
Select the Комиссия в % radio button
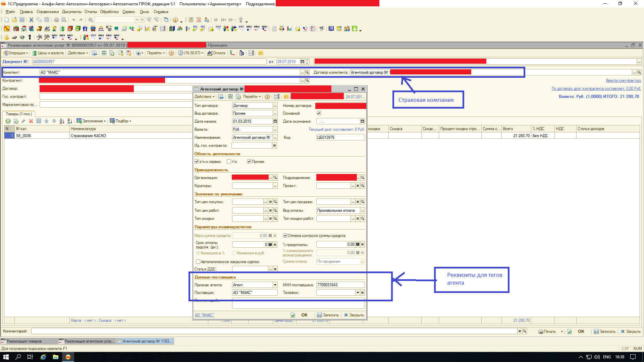point(198,253)
